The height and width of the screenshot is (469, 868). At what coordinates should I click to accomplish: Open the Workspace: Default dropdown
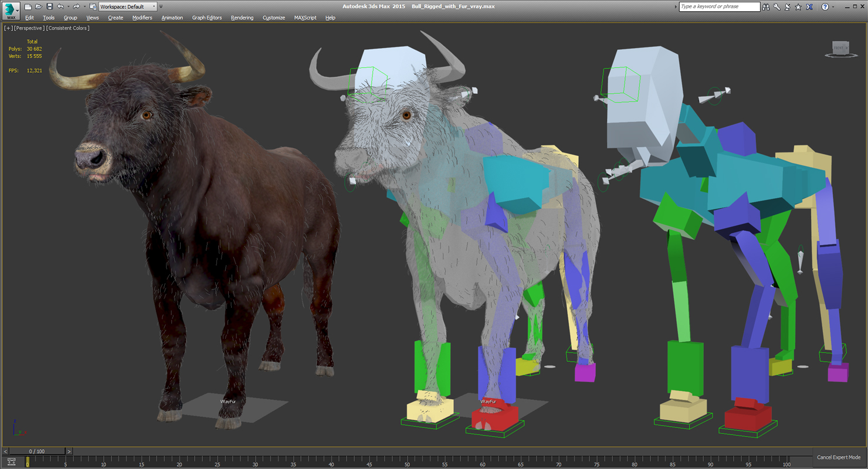[x=128, y=6]
